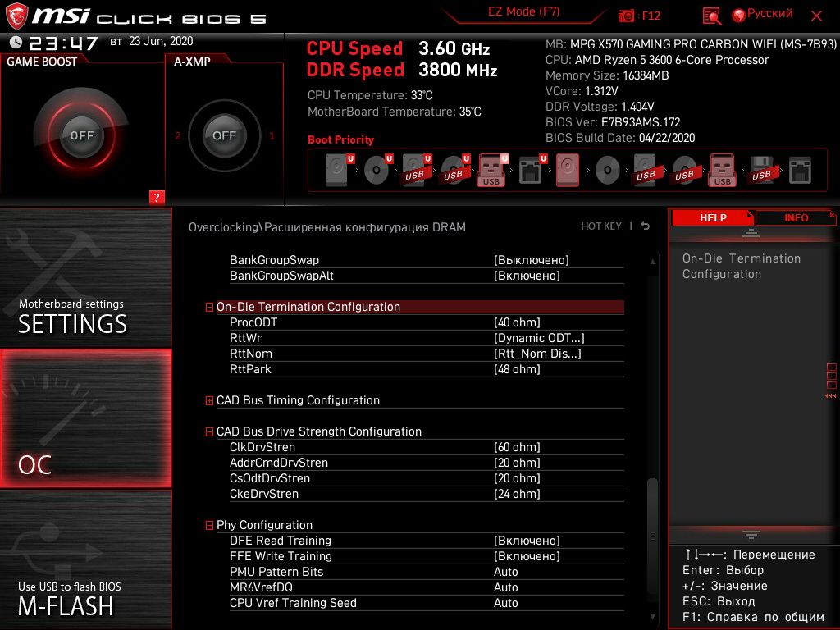Toggle the GAME BOOST OFF knob
840x630 pixels.
(x=81, y=135)
